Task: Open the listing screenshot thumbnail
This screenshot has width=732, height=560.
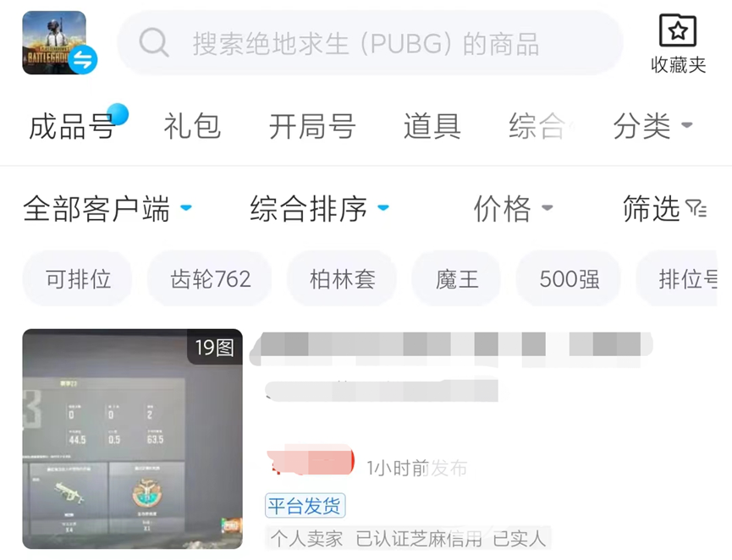Action: (x=133, y=439)
